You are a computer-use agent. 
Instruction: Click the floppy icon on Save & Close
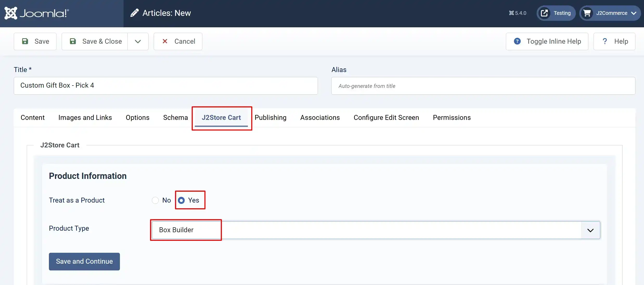click(73, 41)
